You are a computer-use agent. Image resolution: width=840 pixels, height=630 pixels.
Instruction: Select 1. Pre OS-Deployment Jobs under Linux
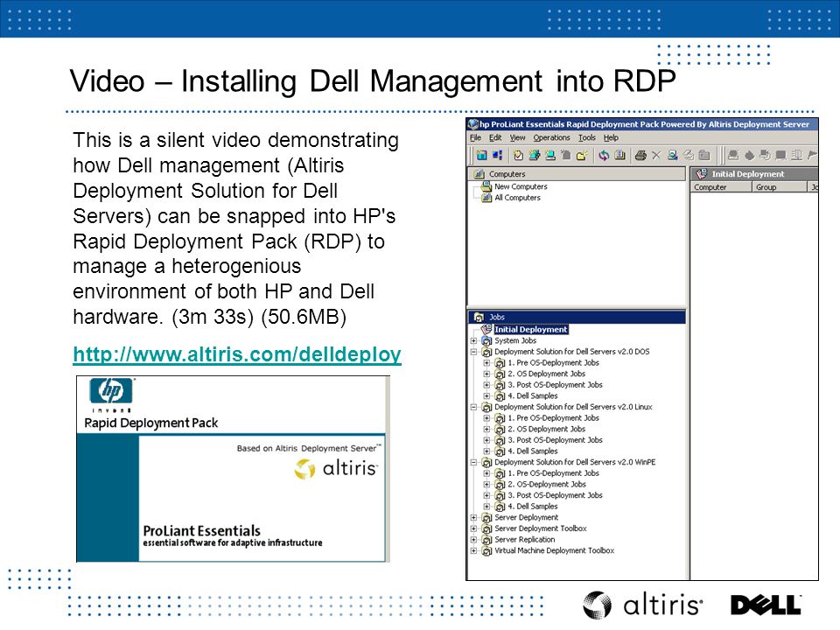[553, 418]
